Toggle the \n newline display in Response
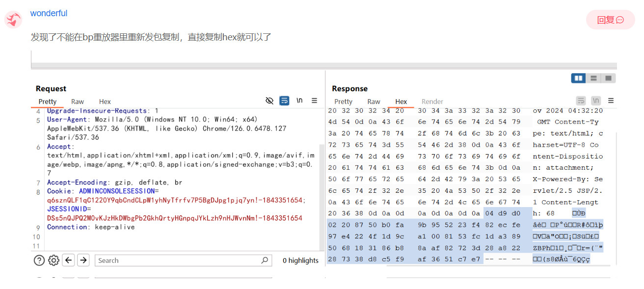Screen dimensions: 644x289 [x=596, y=101]
